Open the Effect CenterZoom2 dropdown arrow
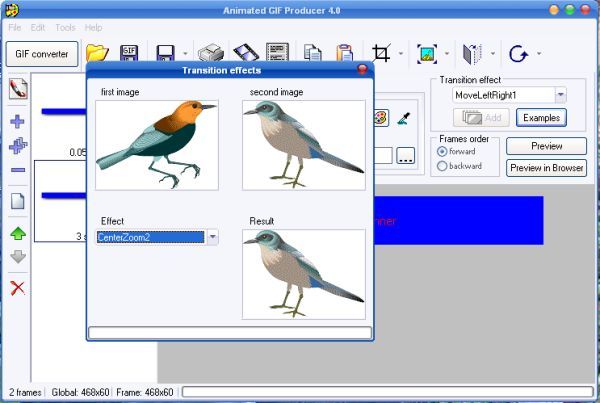The width and height of the screenshot is (600, 403). pos(212,237)
